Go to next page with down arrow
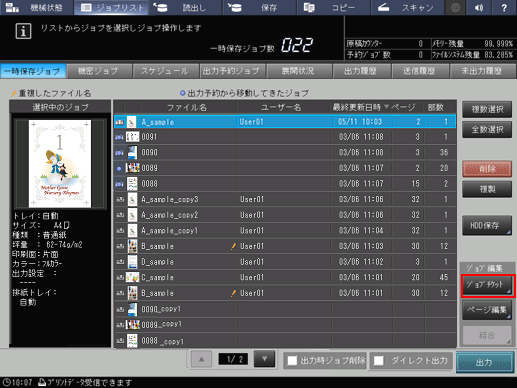Image resolution: width=517 pixels, height=388 pixels. tap(264, 359)
